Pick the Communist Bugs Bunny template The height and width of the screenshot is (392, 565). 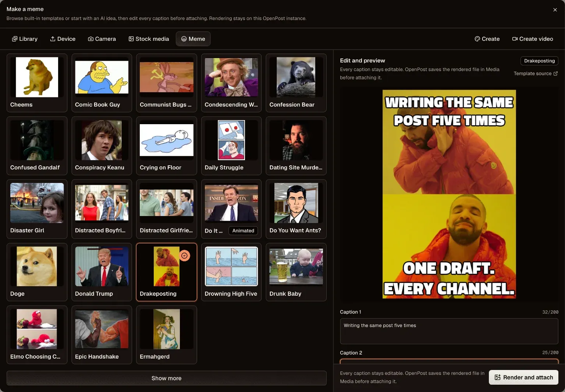point(166,83)
